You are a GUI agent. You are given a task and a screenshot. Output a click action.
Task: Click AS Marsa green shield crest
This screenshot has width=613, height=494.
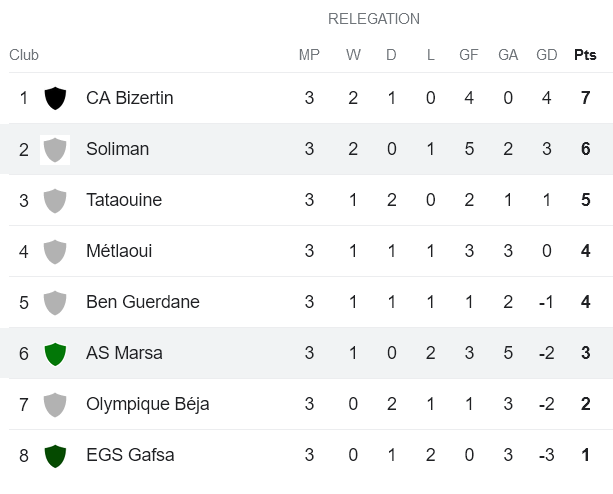coord(55,353)
